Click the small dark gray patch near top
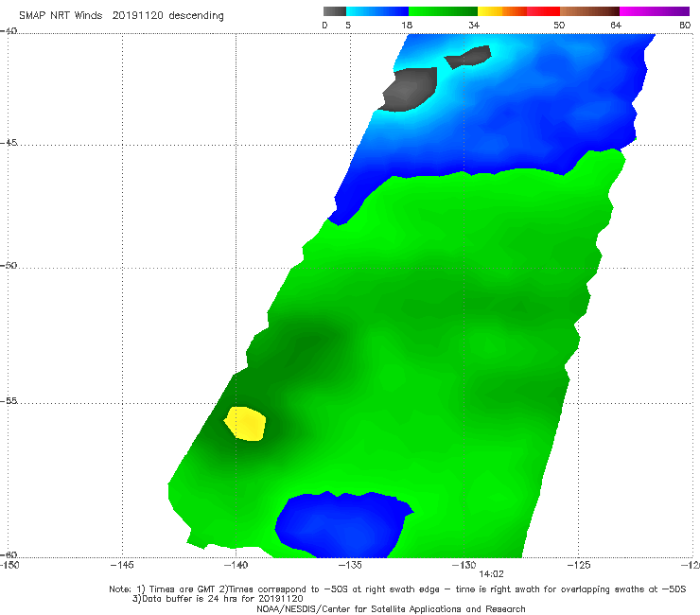This screenshot has height=615, width=700. click(x=469, y=57)
